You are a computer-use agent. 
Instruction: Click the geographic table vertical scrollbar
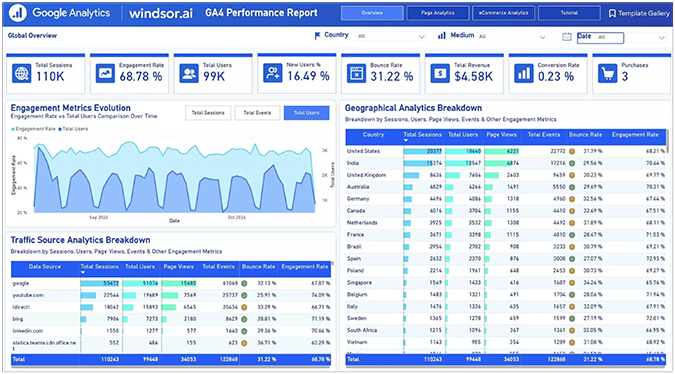point(668,141)
